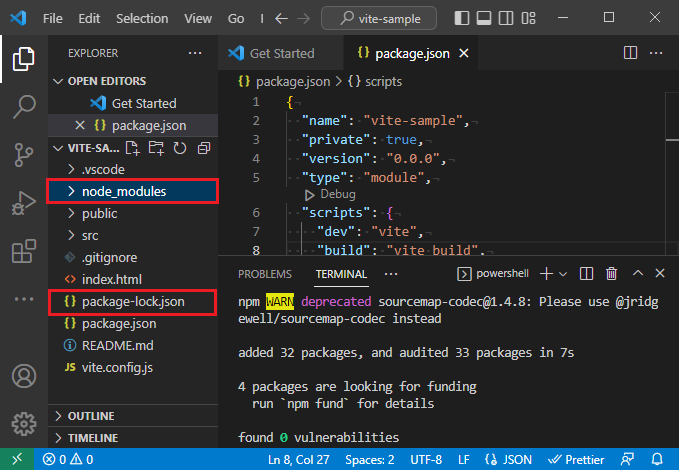Open the remote window indicator
679x470 pixels.
click(x=17, y=459)
